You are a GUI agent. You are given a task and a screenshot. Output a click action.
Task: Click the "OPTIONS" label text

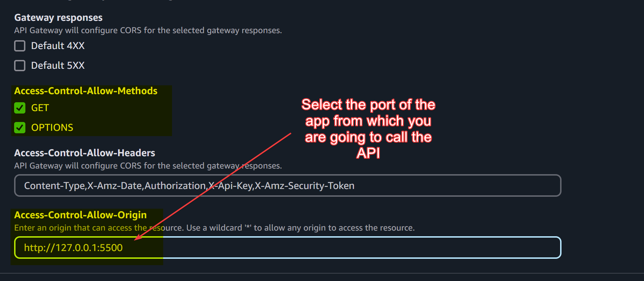(52, 128)
